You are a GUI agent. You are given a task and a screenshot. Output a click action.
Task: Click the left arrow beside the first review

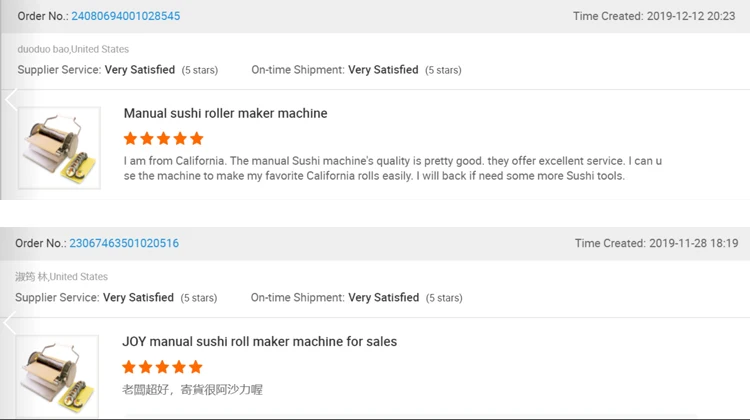(x=11, y=100)
